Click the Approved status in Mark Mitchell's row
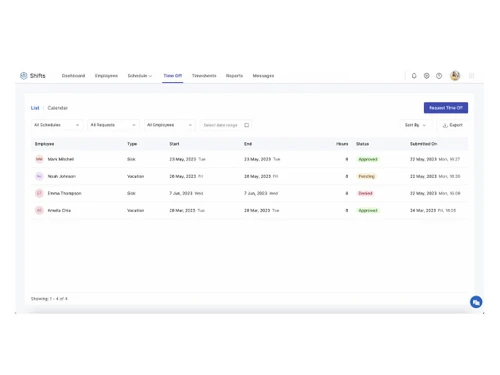500x375 pixels. tap(368, 159)
